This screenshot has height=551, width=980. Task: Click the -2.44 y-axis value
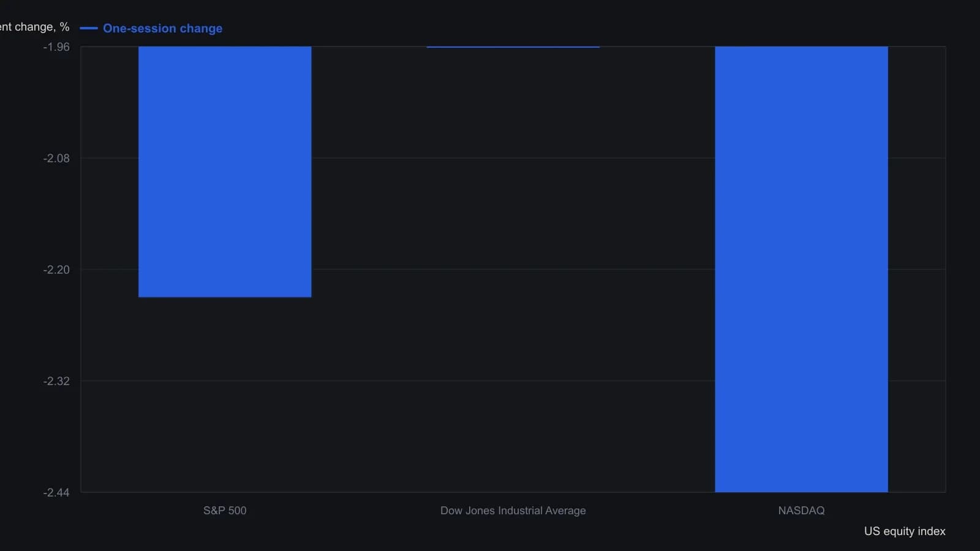point(56,493)
